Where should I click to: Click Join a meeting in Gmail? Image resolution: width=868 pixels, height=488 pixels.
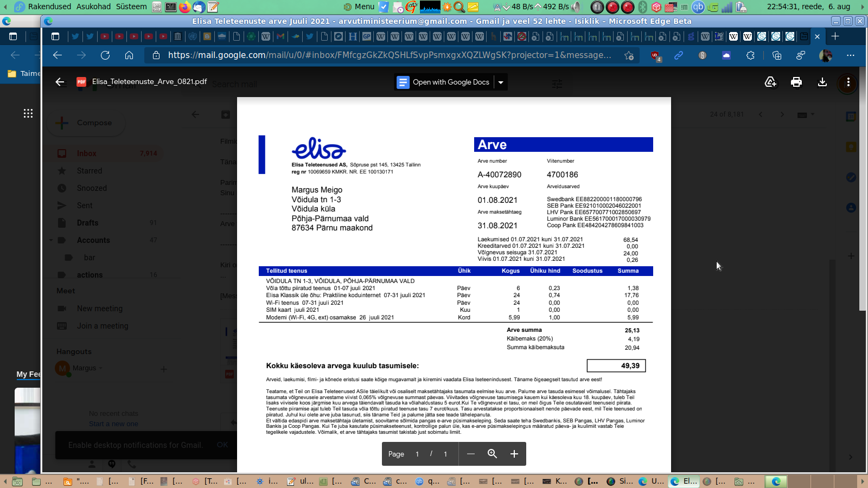(103, 326)
